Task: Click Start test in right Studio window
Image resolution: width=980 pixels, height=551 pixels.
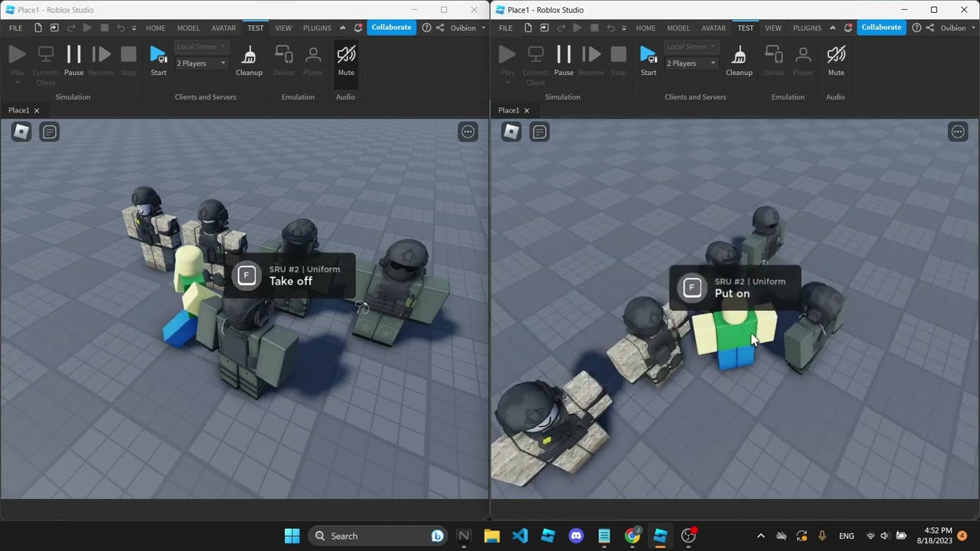Action: pos(648,60)
